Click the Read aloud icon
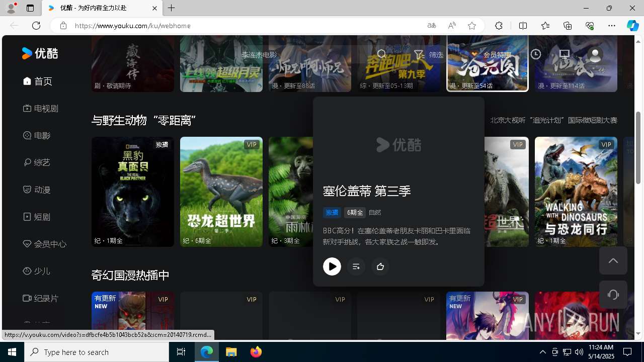The image size is (644, 362). point(452,26)
